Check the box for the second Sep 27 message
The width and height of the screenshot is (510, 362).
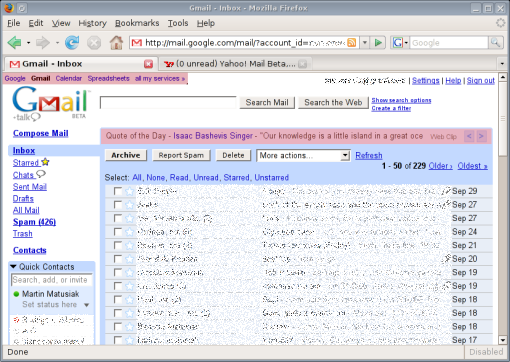[x=117, y=218]
